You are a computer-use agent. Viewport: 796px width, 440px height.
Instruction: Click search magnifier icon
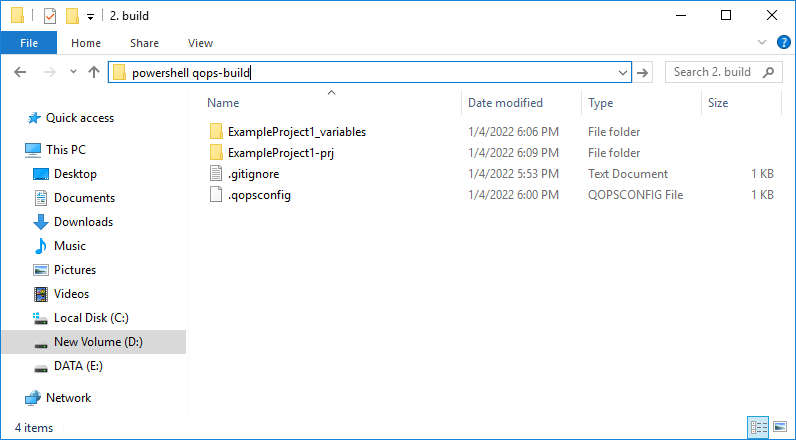[769, 72]
